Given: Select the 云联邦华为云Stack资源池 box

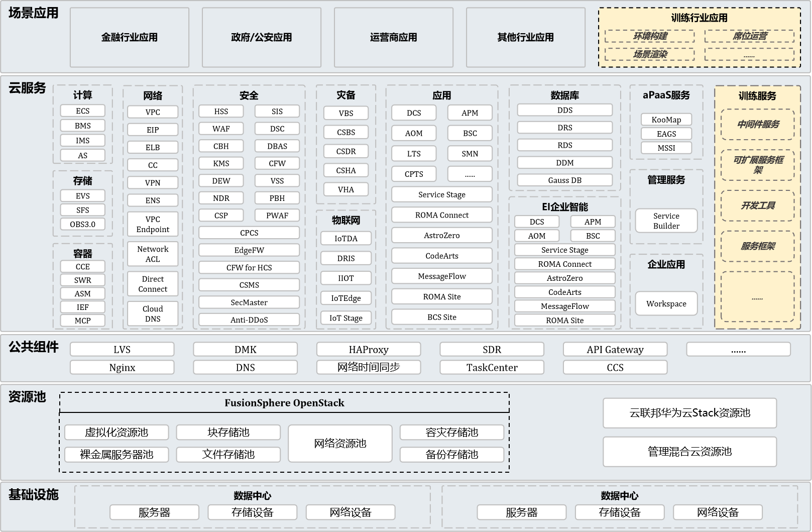Looking at the screenshot, I should coord(690,413).
